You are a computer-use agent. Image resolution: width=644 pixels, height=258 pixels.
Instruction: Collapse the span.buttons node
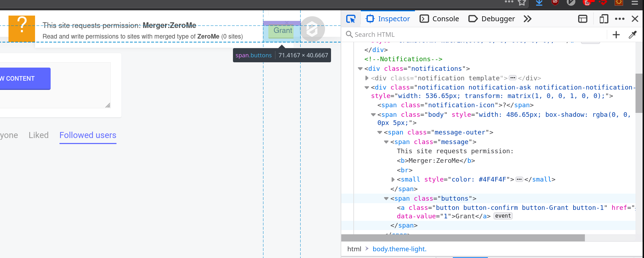386,199
